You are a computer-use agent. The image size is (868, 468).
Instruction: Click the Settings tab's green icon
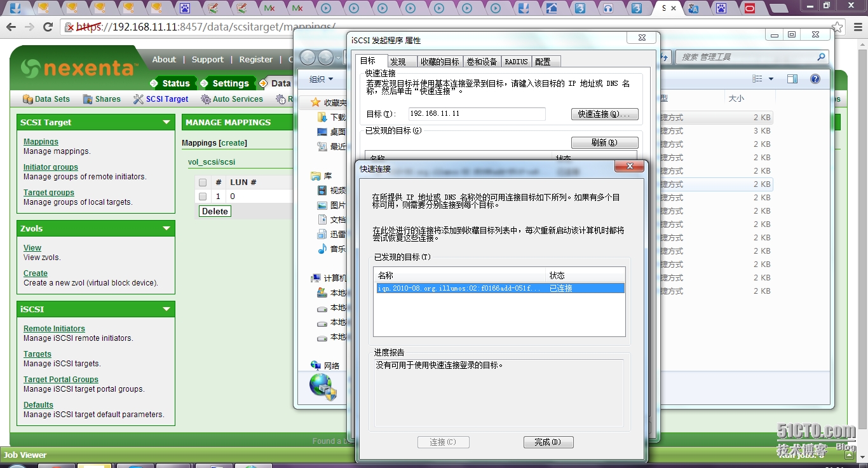[x=204, y=83]
